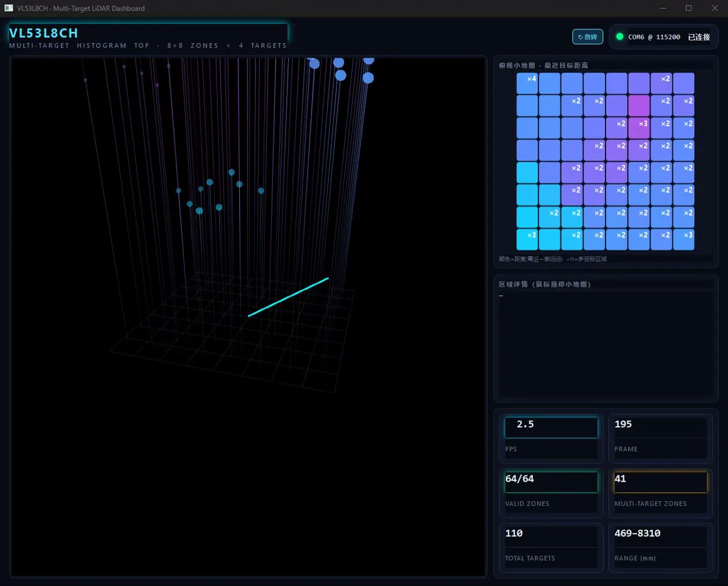This screenshot has height=586, width=728.
Task: Maximize the dashboard window
Action: 688,8
